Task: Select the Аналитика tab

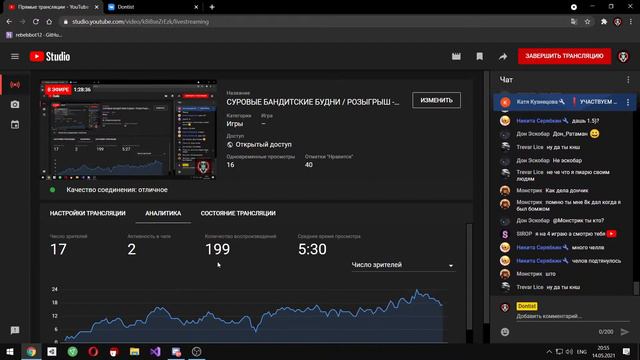Action: (x=163, y=213)
